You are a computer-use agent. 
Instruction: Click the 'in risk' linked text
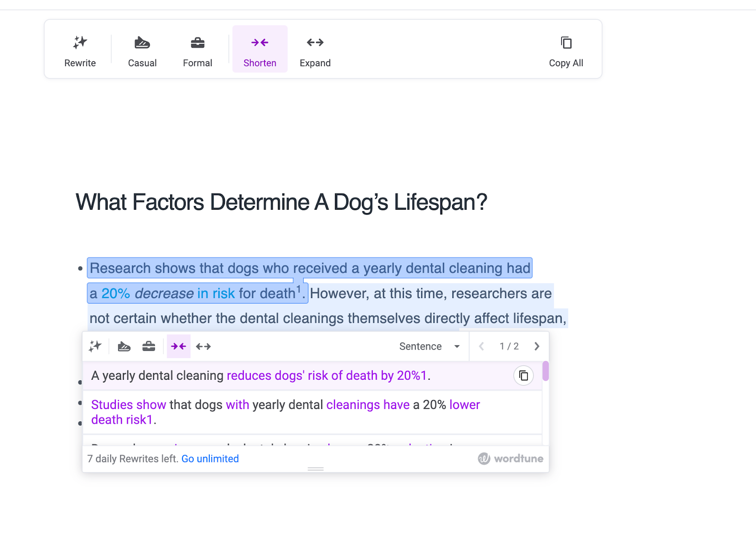click(x=216, y=293)
